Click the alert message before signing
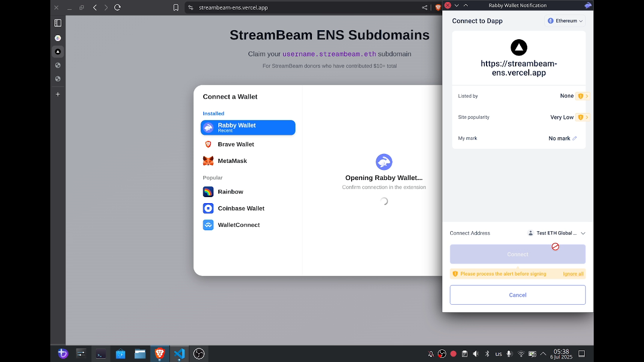 [x=503, y=274]
